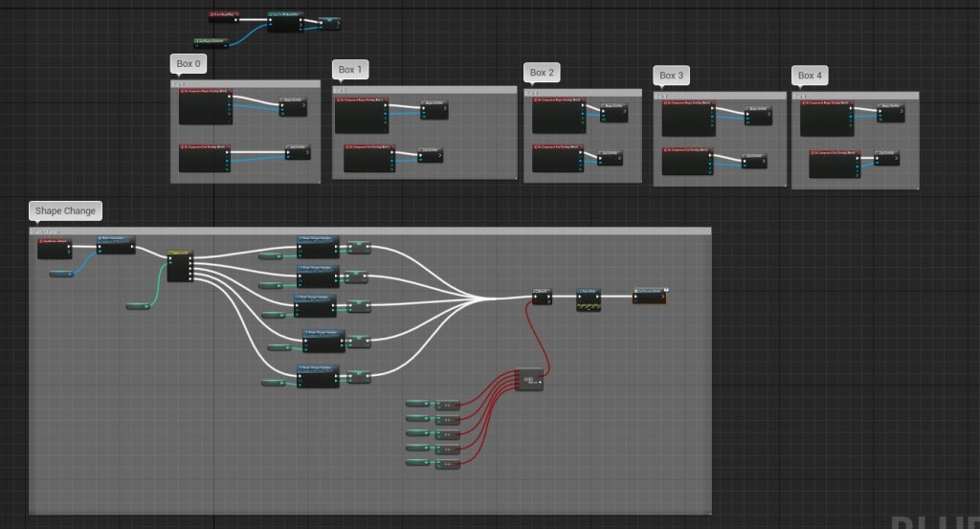This screenshot has width=980, height=529.
Task: Select the red event node at graph top
Action: coord(224,16)
